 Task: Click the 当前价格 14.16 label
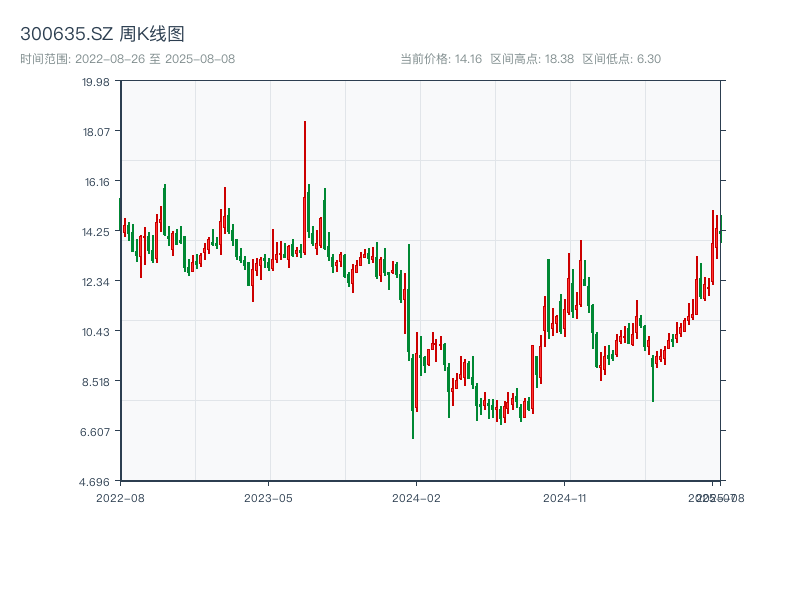[441, 59]
